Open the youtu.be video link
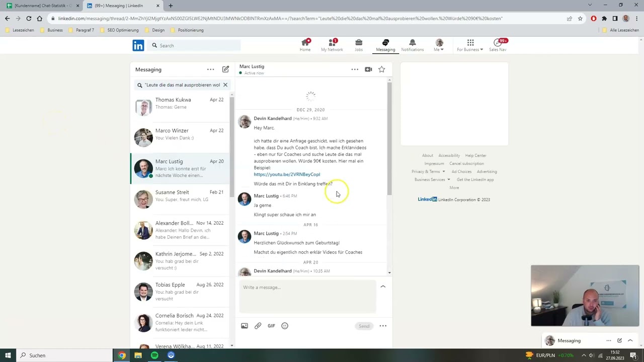The width and height of the screenshot is (644, 362). tap(287, 174)
